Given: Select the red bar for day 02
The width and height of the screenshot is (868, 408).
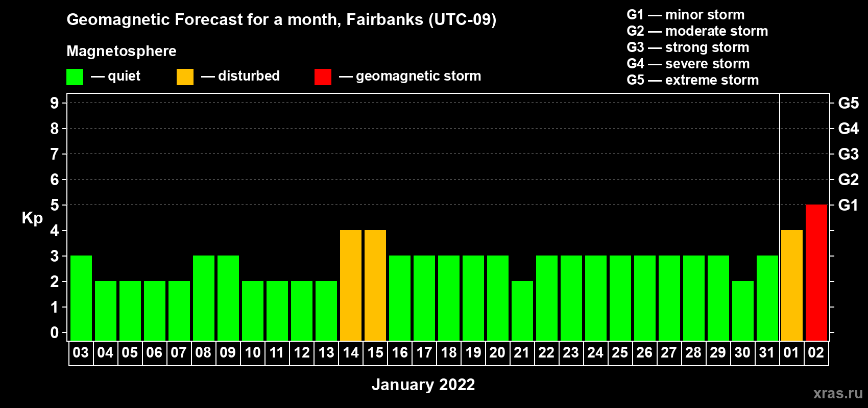Looking at the screenshot, I should (x=816, y=272).
